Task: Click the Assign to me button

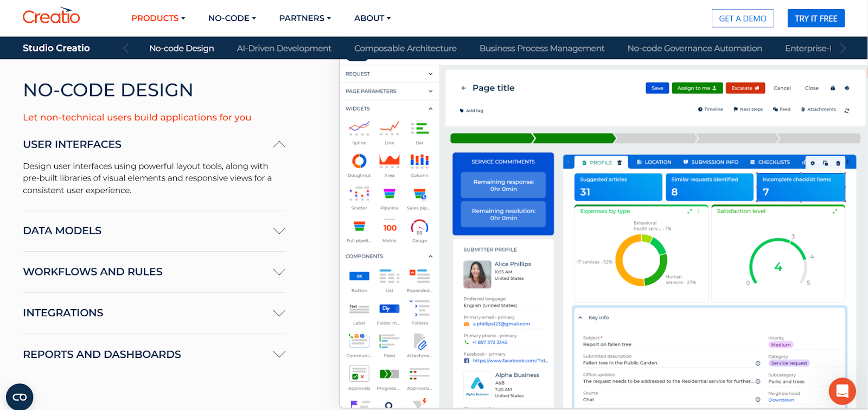Action: click(x=697, y=88)
